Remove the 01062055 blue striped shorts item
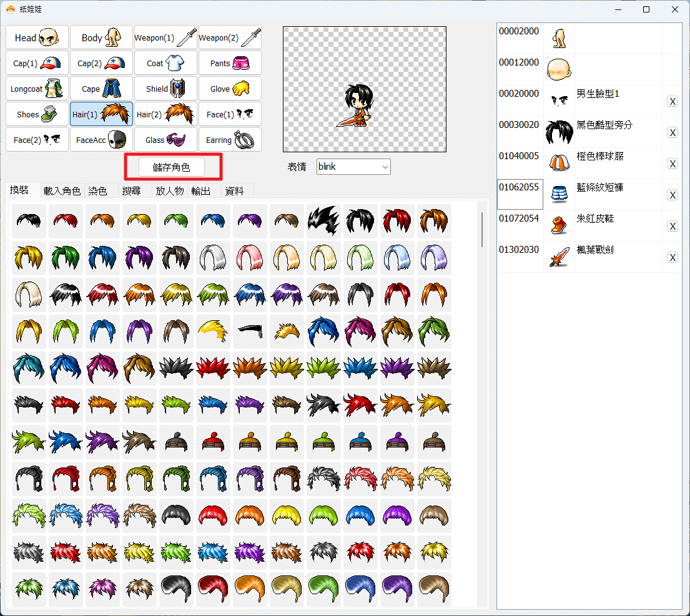Viewport: 690px width, 616px height. coord(673,195)
